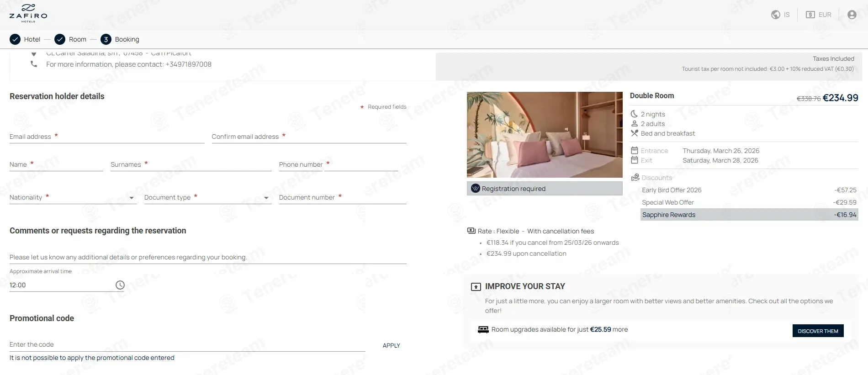Screen dimensions: 868x375
Task: Click the Reservation holder details heading
Action: 57,96
